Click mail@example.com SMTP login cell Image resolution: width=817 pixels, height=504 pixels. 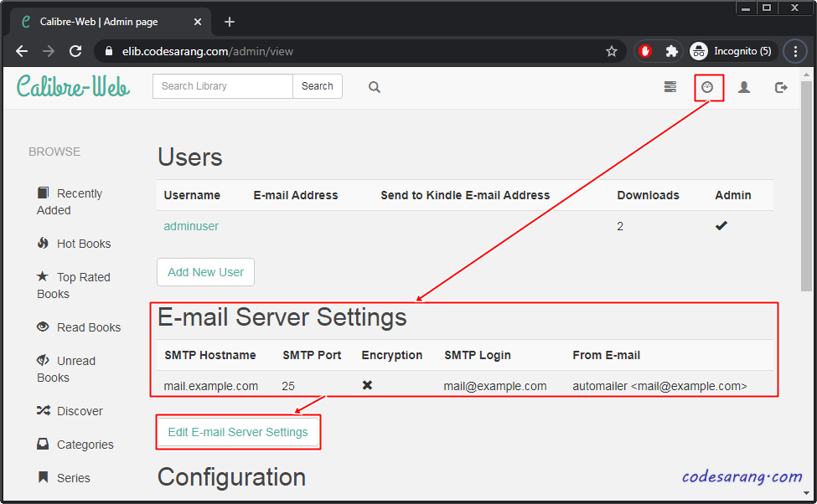coord(495,386)
